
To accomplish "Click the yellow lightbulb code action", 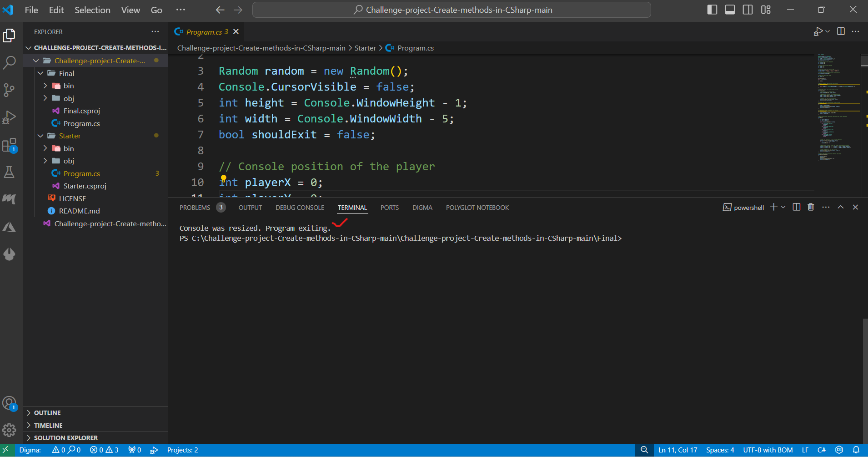I will point(223,178).
